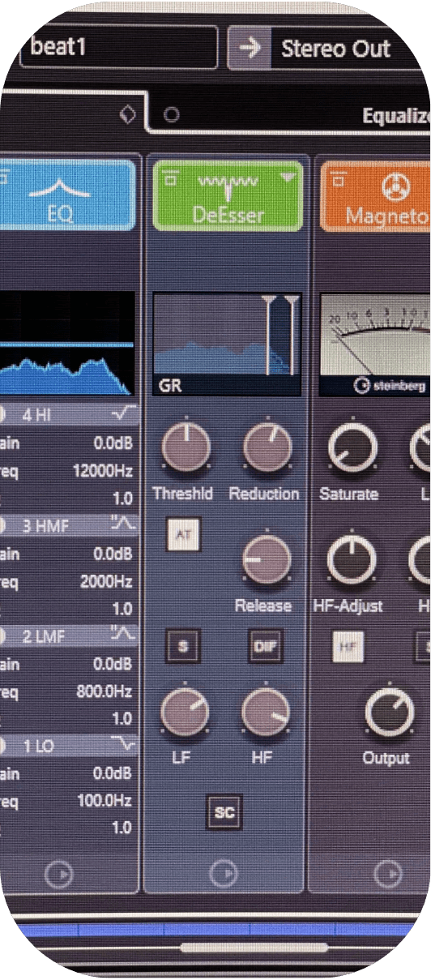This screenshot has width=431, height=980.
Task: Click the Magneto HF-Adjust knob
Action: pos(352,559)
